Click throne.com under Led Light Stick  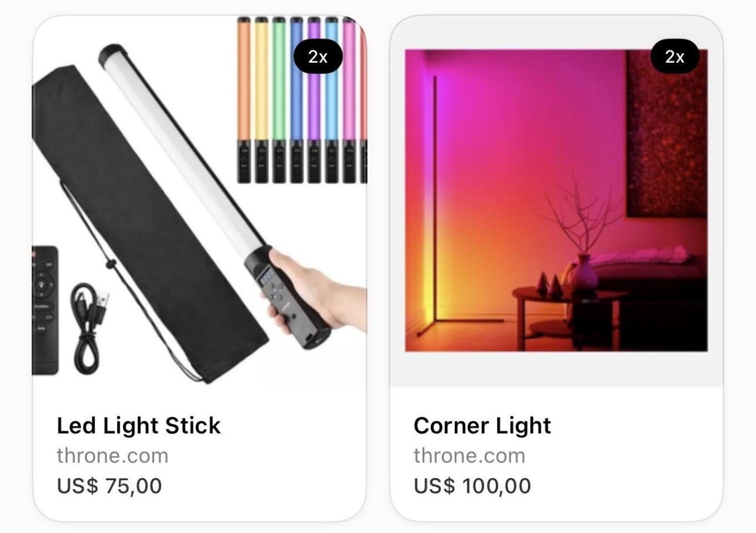point(112,456)
